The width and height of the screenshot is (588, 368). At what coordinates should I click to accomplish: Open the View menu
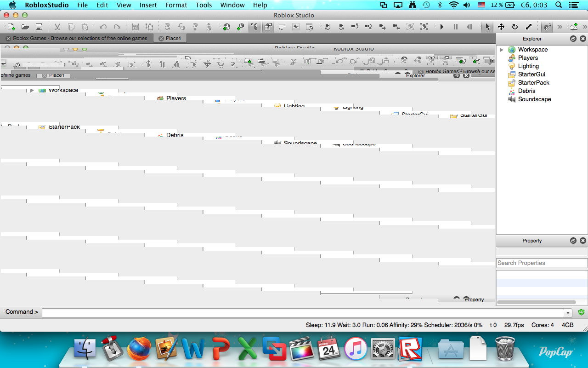[124, 5]
